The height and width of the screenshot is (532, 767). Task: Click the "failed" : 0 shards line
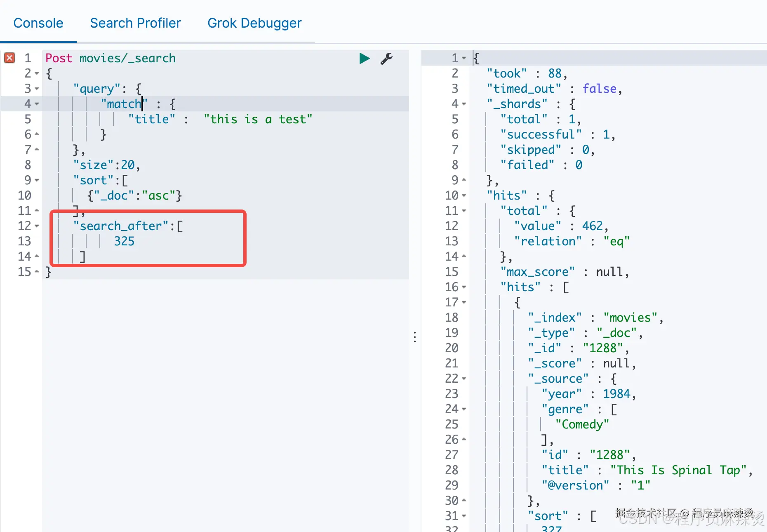point(541,165)
